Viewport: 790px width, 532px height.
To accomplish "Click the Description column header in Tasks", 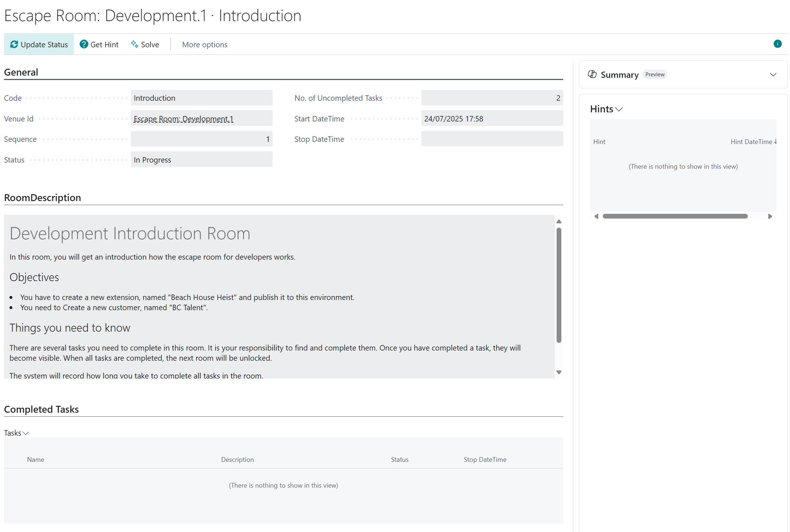I will [x=237, y=460].
